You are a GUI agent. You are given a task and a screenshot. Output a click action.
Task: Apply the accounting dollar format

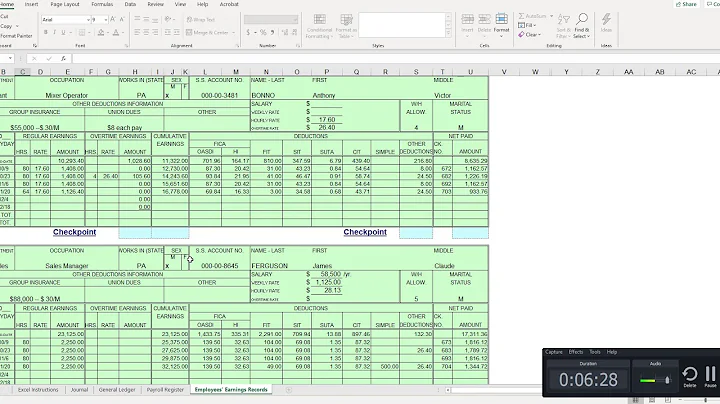click(x=248, y=33)
